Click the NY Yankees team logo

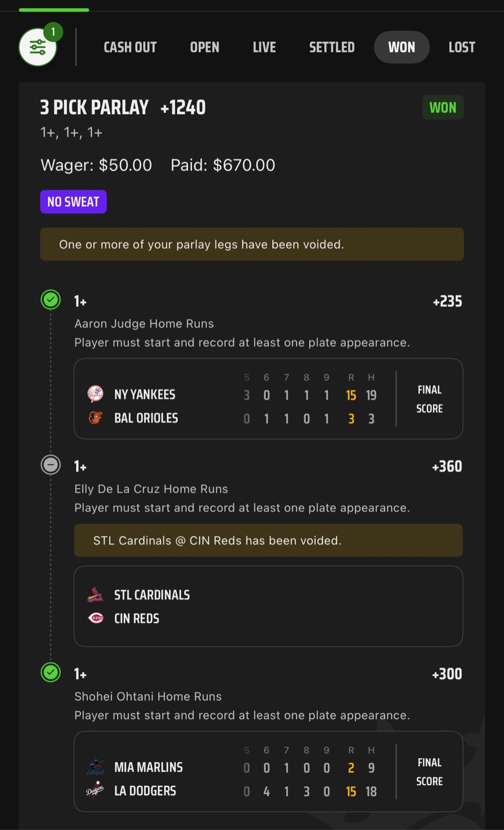95,394
